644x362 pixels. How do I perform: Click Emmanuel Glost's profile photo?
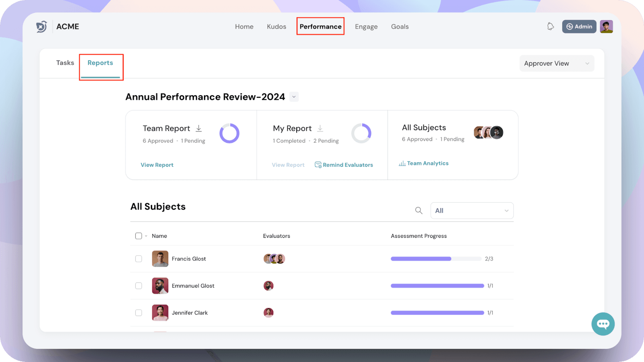(160, 286)
